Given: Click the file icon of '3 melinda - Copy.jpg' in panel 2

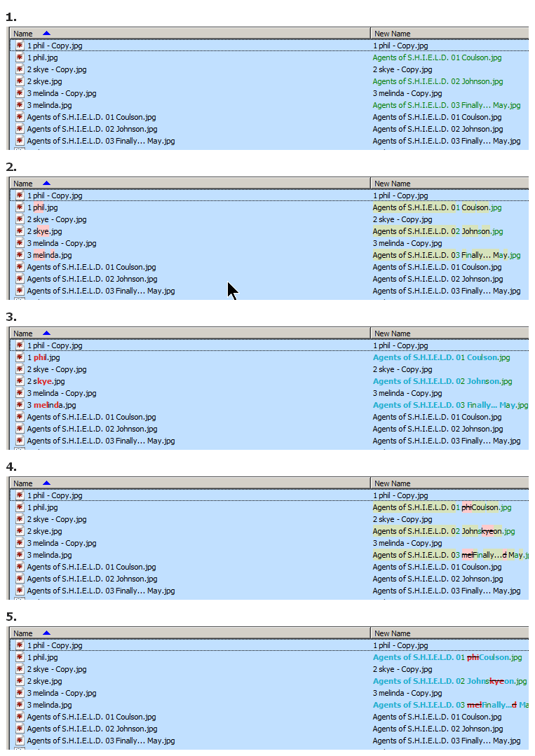Looking at the screenshot, I should [20, 243].
